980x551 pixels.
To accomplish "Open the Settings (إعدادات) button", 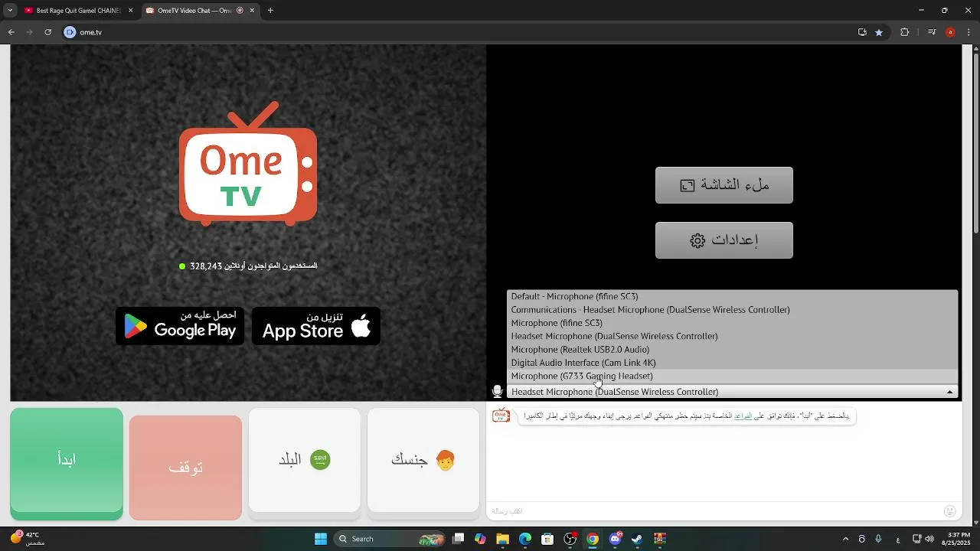I will point(724,240).
